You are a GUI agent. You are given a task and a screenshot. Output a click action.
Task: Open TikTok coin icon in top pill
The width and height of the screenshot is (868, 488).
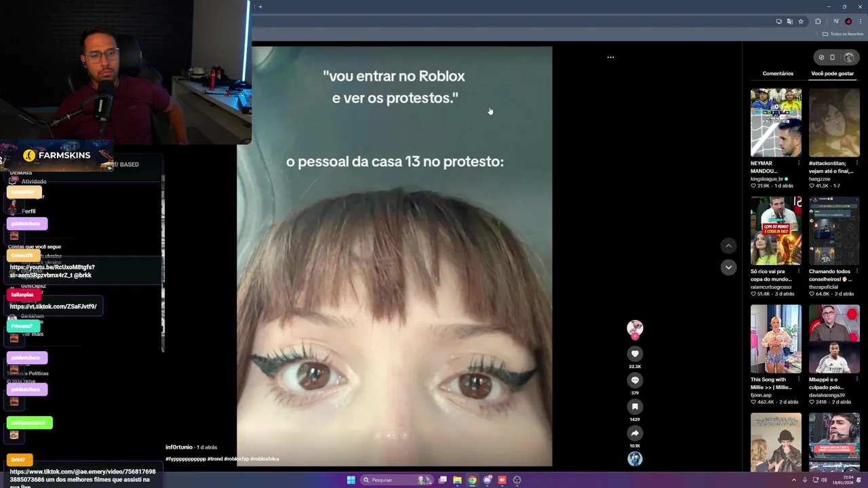click(x=821, y=58)
